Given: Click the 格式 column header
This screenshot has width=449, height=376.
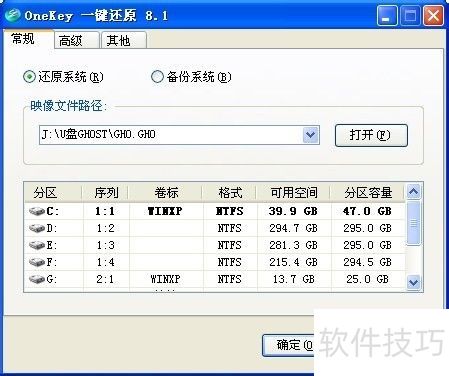Looking at the screenshot, I should (x=230, y=193).
